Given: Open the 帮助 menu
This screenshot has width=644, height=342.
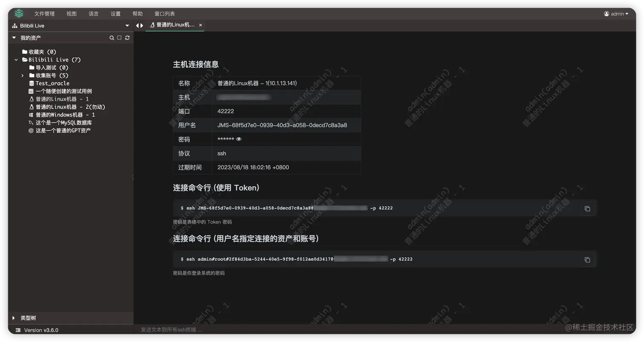Looking at the screenshot, I should pyautogui.click(x=138, y=14).
